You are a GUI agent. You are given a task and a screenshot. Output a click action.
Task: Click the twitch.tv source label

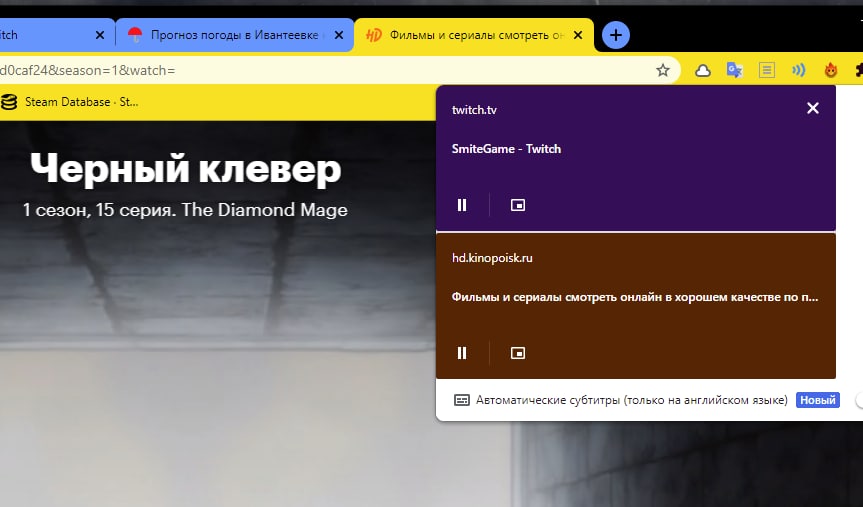[474, 110]
